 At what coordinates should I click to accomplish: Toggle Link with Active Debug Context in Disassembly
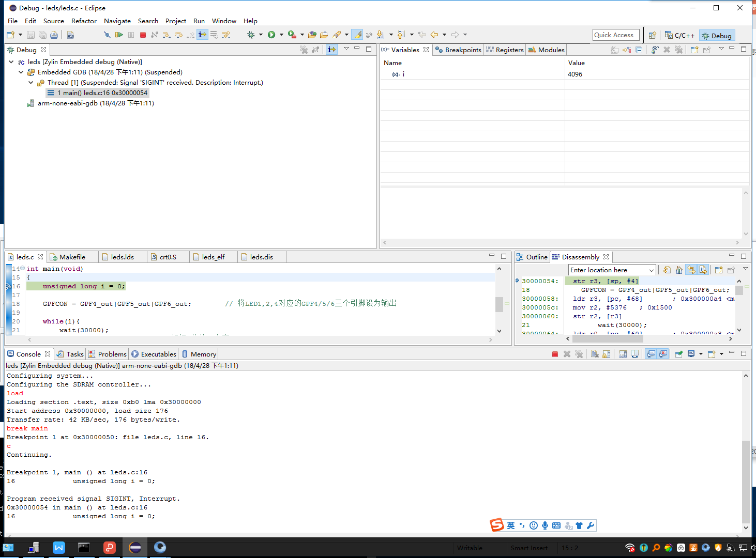tap(691, 270)
